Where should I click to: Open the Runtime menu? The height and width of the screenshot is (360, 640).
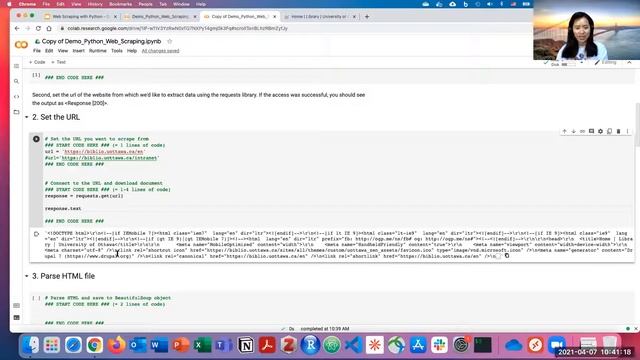(98, 51)
